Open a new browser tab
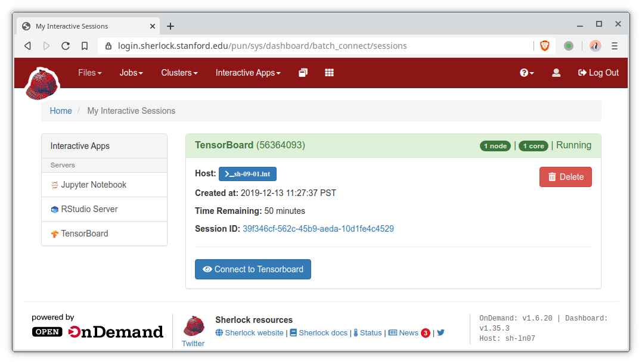Image resolution: width=642 pixels, height=364 pixels. 170,26
